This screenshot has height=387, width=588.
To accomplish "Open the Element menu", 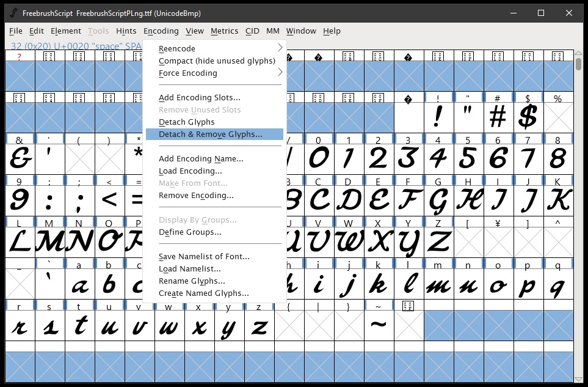I will (65, 31).
